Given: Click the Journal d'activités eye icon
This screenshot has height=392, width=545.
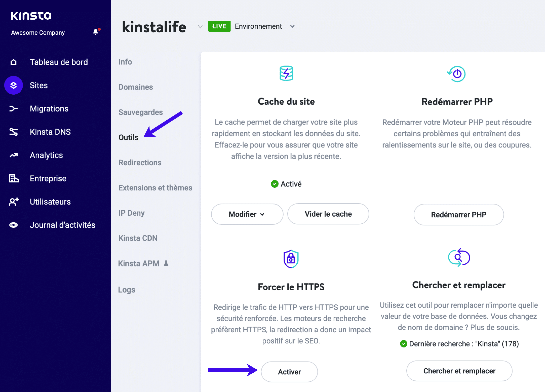Looking at the screenshot, I should click(x=14, y=225).
